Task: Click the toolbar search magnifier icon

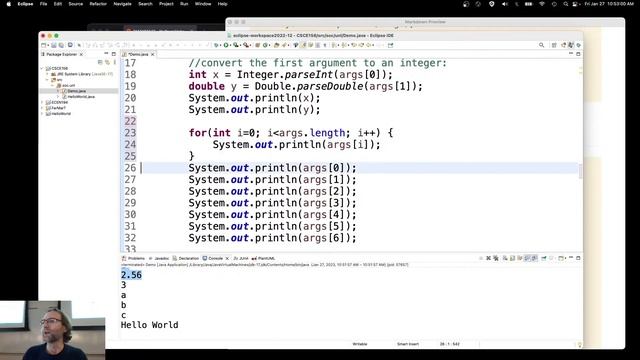Action: pyautogui.click(x=541, y=45)
